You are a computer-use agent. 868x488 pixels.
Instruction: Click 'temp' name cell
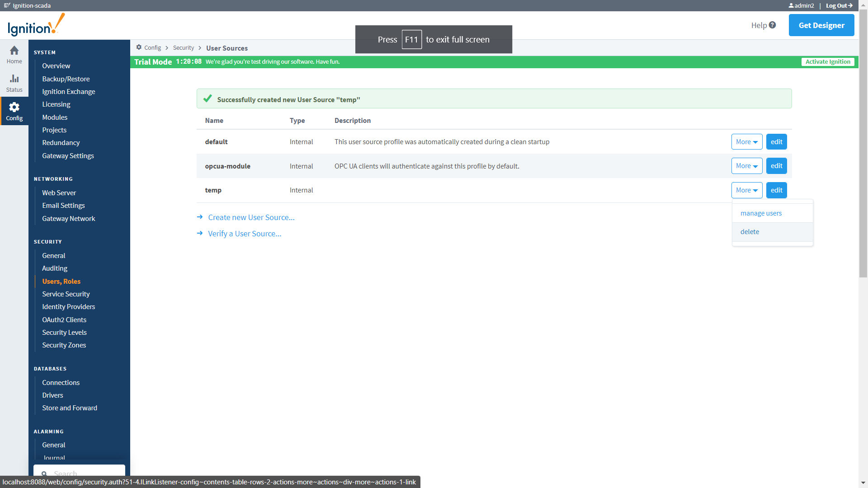click(213, 190)
